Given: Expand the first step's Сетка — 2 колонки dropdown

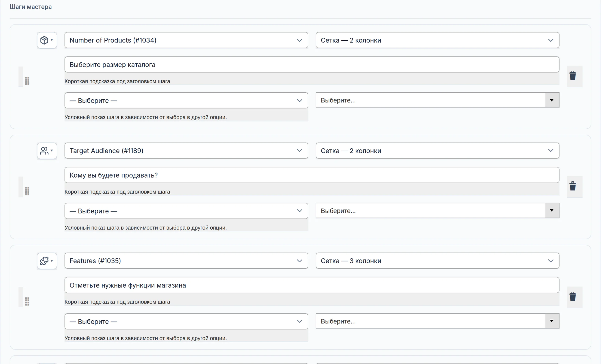Looking at the screenshot, I should [437, 40].
